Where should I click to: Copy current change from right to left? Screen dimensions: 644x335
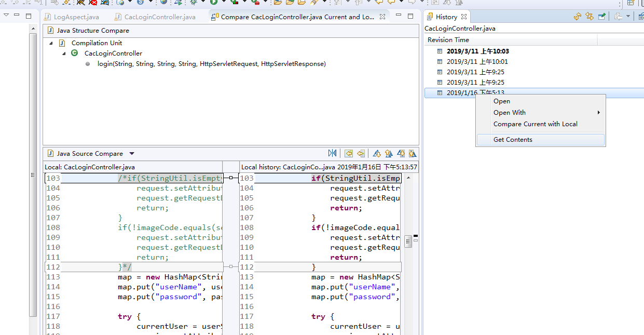click(x=361, y=153)
